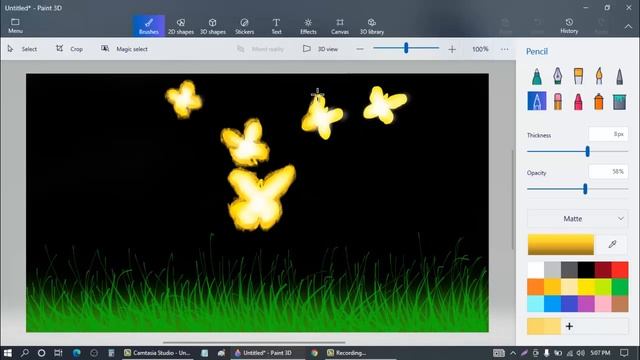This screenshot has height=360, width=640.
Task: Pick the light cyan color swatch
Action: 536,304
